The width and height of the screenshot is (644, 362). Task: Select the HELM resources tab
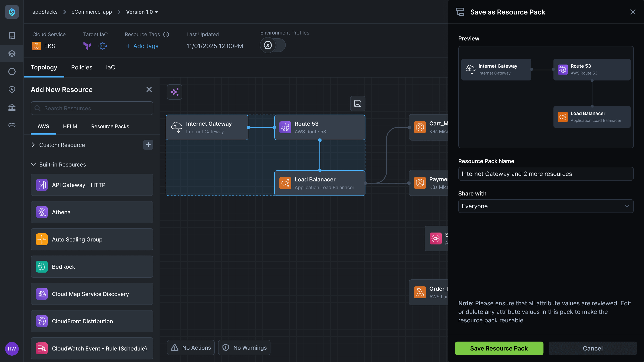pos(70,126)
